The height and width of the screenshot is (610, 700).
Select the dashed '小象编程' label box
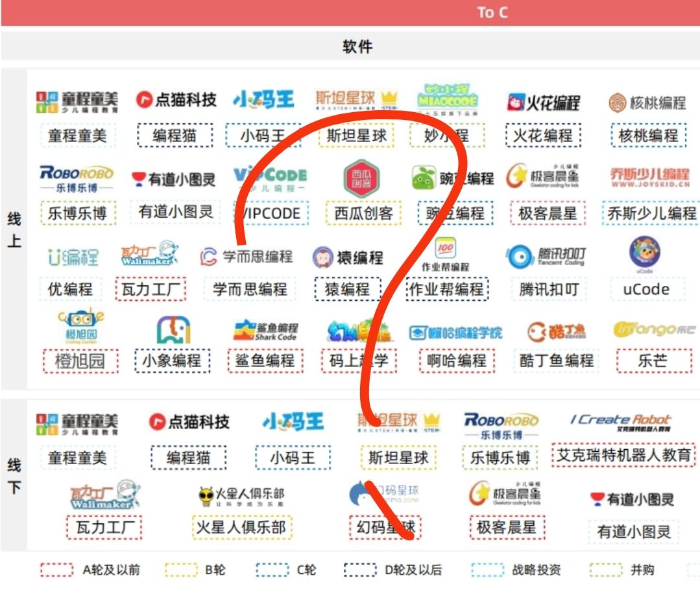(173, 360)
